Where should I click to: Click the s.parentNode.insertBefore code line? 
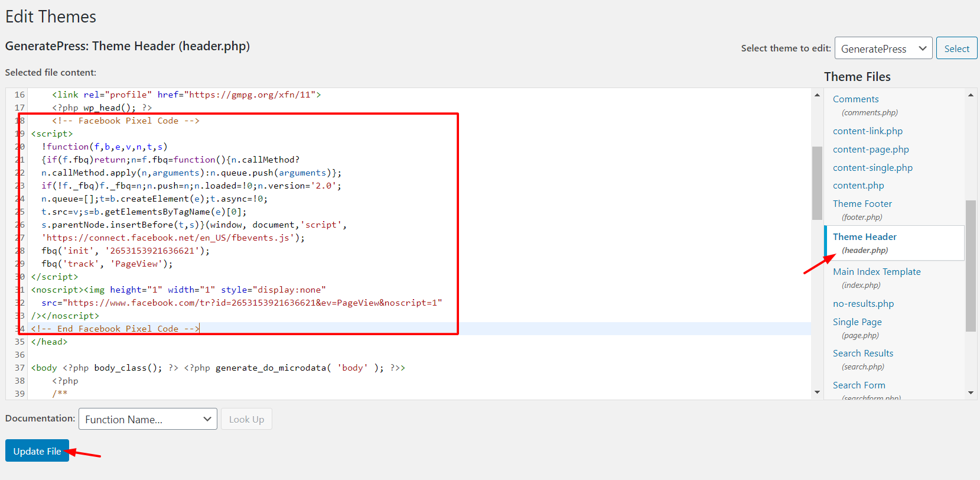tap(194, 225)
